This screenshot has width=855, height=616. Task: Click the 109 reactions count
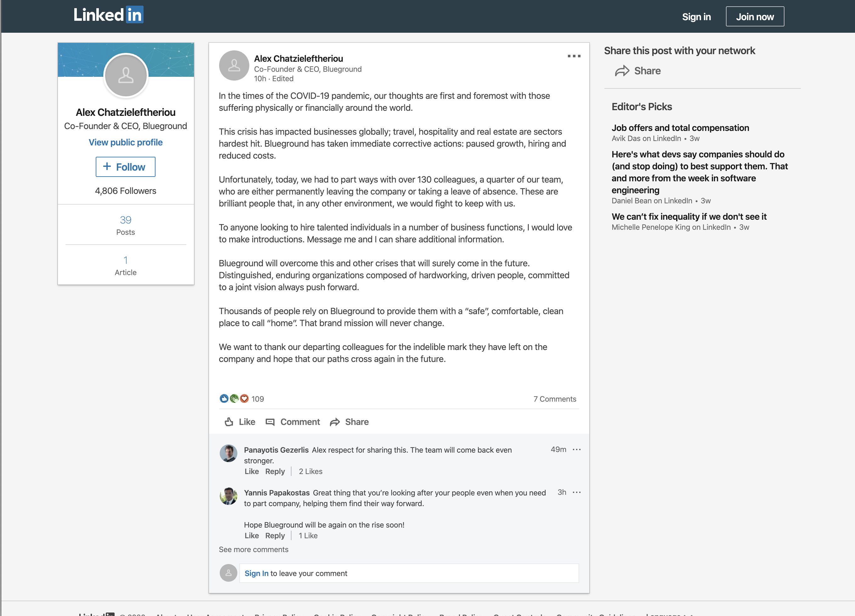click(x=258, y=399)
